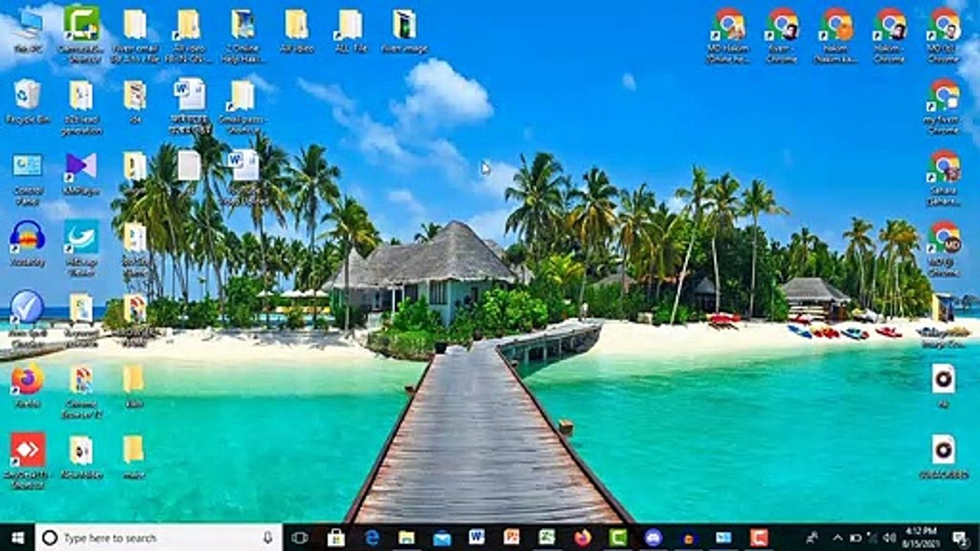The height and width of the screenshot is (551, 980).
Task: Launch Excel from the taskbar
Action: pyautogui.click(x=547, y=537)
